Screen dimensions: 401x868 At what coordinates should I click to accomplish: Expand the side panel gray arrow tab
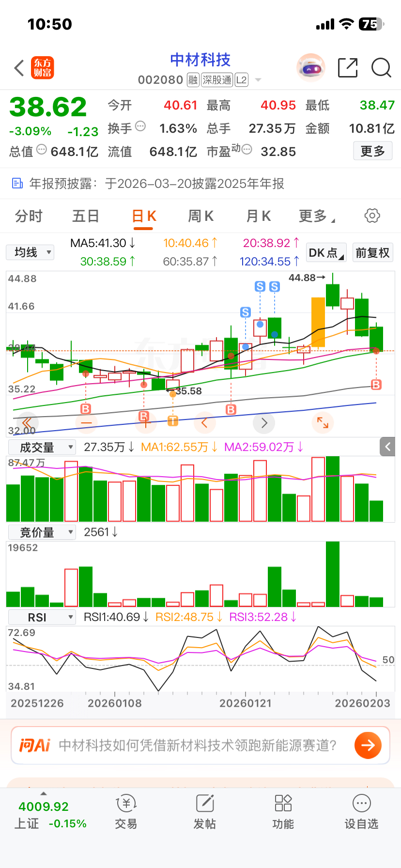(388, 446)
